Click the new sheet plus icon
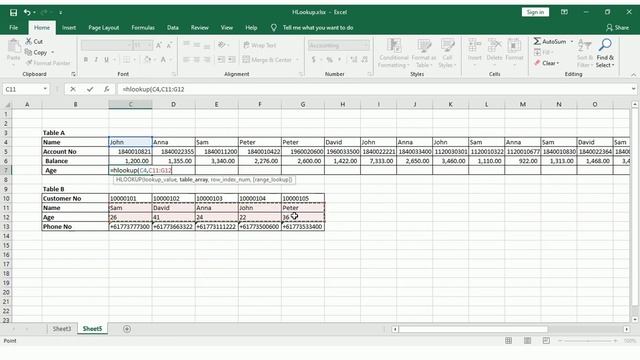This screenshot has width=640, height=360. pos(127,329)
